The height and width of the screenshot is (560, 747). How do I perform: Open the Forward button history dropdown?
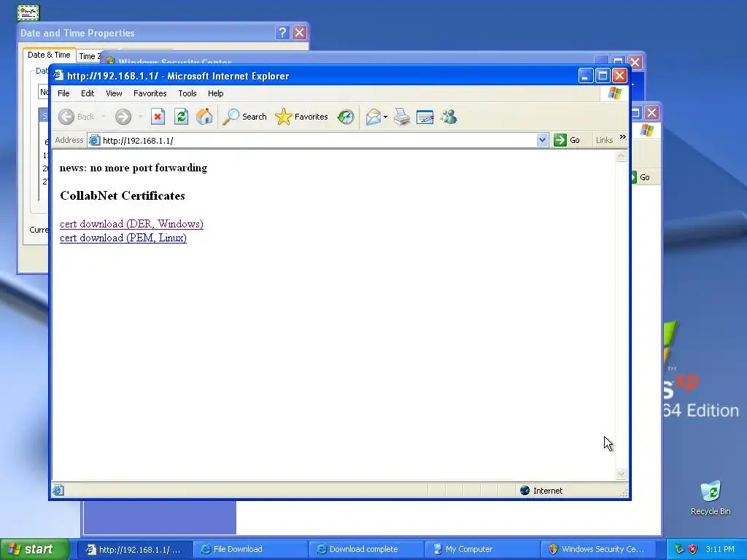[x=140, y=117]
